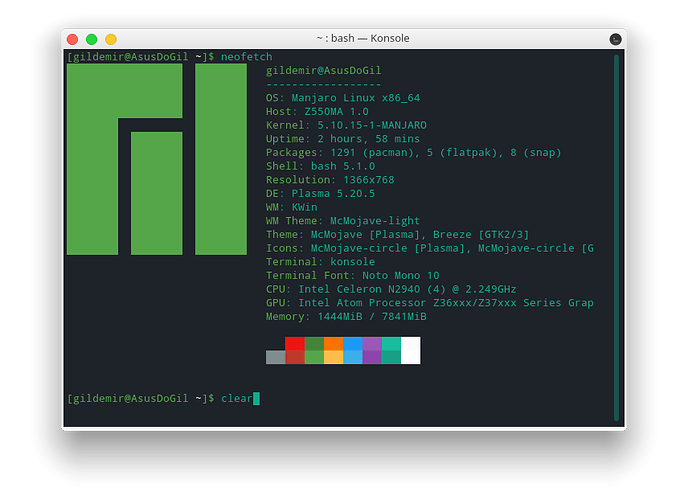Click the 'Host: Z550MA 1.0' line
This screenshot has width=688, height=500.
pos(317,111)
